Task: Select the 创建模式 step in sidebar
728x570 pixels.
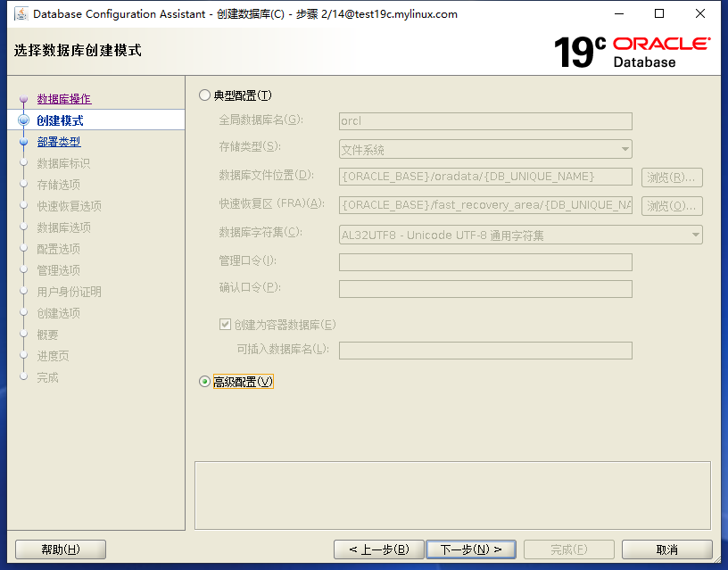Action: [60, 120]
